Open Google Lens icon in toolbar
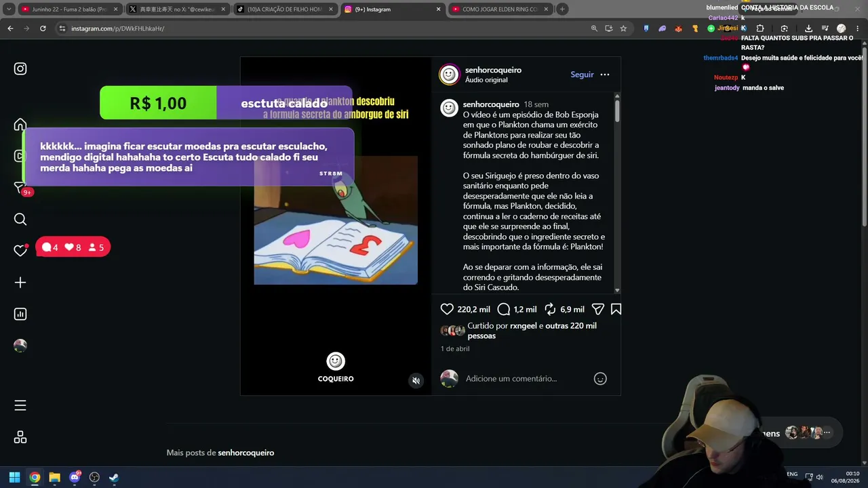The image size is (868, 488). (x=784, y=28)
